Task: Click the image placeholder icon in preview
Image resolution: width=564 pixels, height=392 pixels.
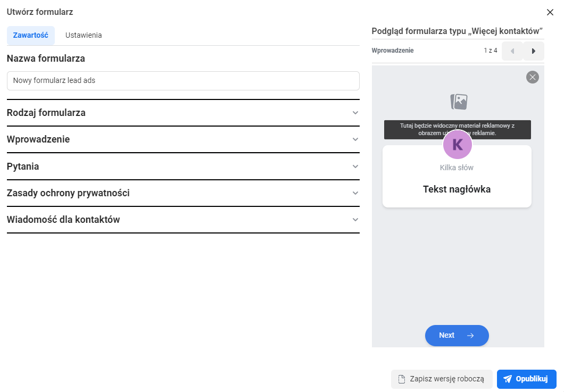Action: coord(458,102)
